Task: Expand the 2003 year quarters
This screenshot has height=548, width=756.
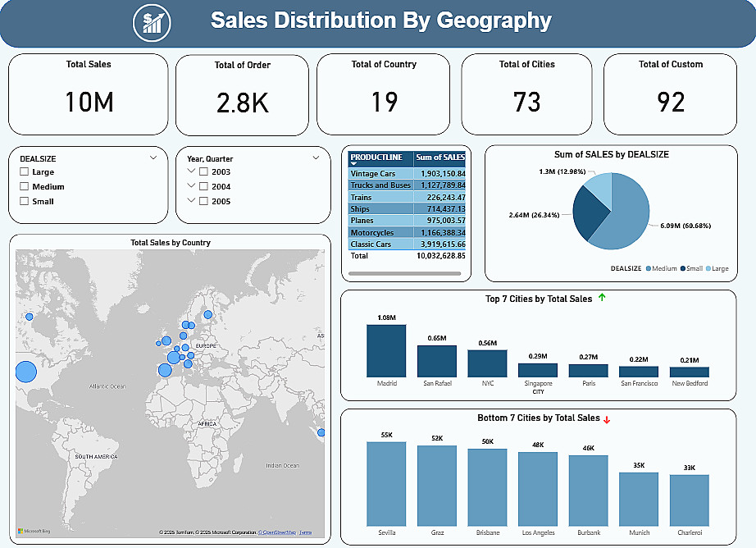Action: (191, 171)
